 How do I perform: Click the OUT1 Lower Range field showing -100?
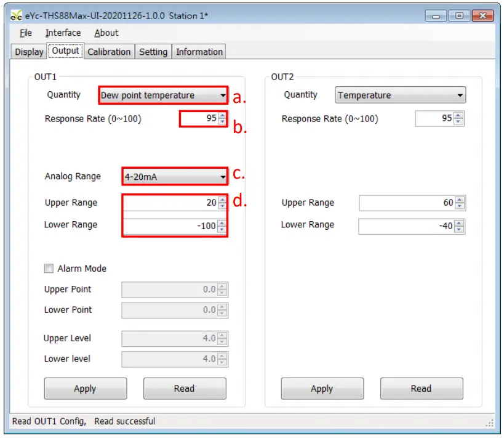click(170, 226)
